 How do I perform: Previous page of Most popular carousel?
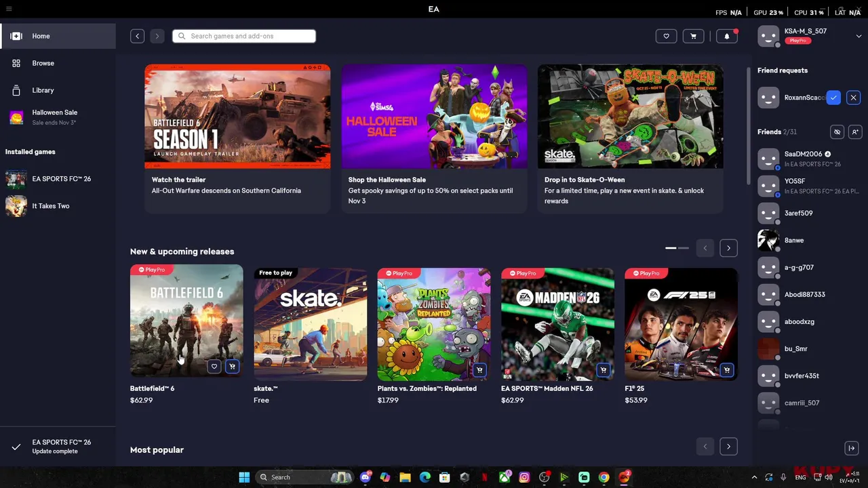pos(705,447)
